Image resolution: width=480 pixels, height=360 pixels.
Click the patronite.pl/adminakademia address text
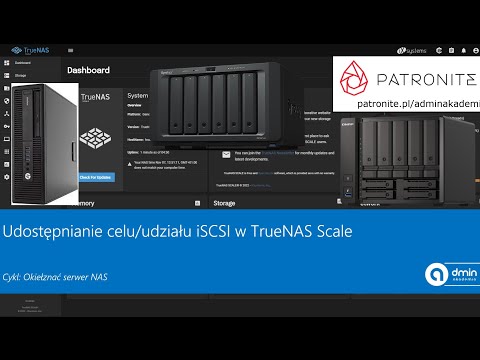point(418,104)
